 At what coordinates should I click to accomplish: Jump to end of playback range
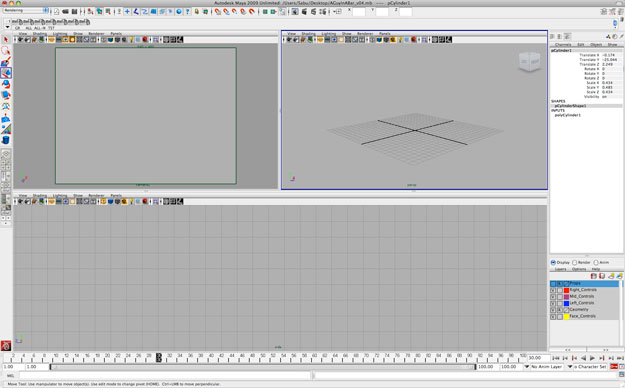coord(620,358)
